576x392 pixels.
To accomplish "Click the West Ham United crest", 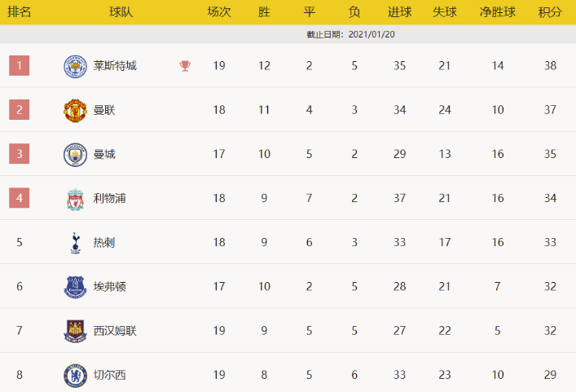I will pyautogui.click(x=75, y=331).
